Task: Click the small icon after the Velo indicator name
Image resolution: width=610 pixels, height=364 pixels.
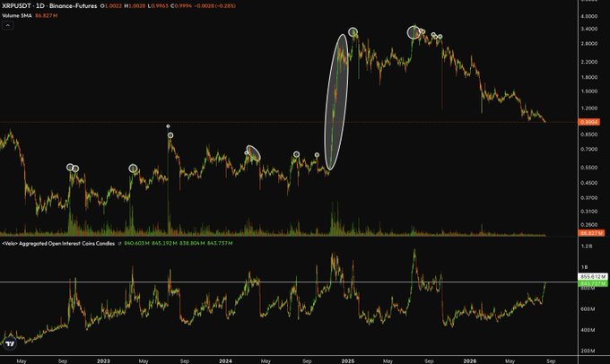Action: pos(120,244)
